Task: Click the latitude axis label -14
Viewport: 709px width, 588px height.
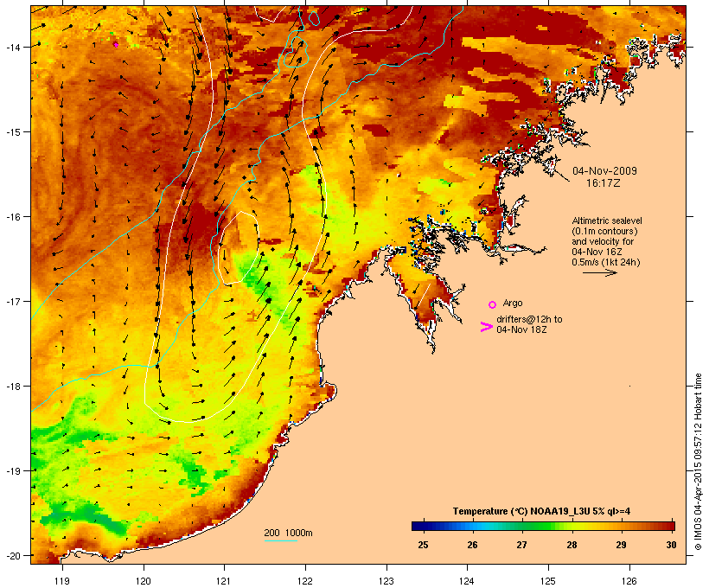Action: (13, 47)
